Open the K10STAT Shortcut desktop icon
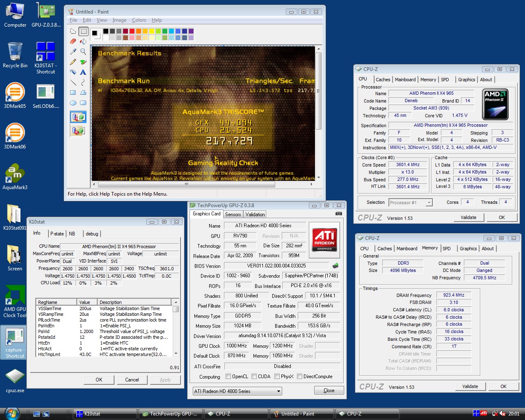Viewport: 525px width, 420px height. point(46,58)
